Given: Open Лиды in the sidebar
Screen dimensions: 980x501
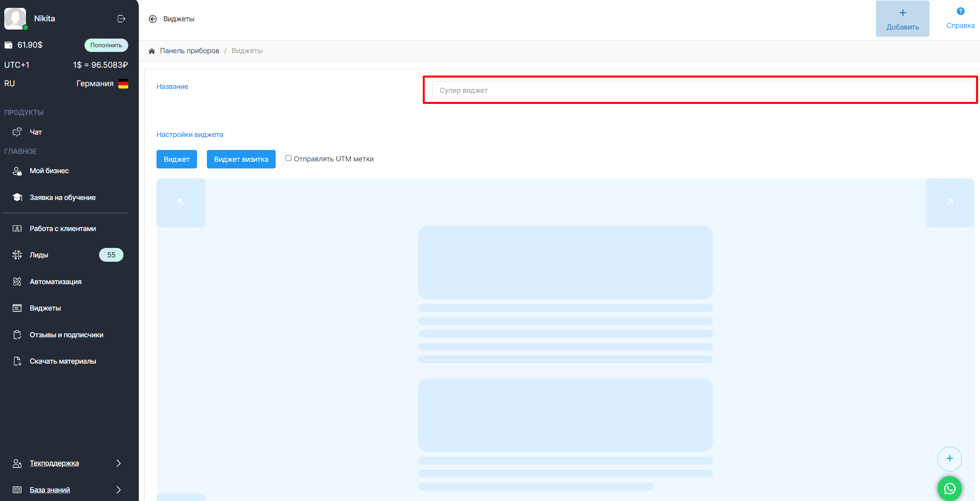Looking at the screenshot, I should click(x=39, y=255).
